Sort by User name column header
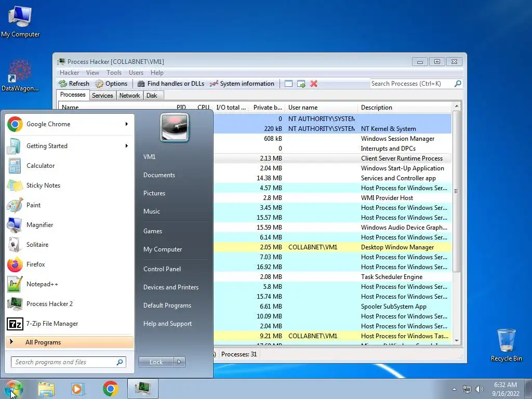 (x=321, y=108)
